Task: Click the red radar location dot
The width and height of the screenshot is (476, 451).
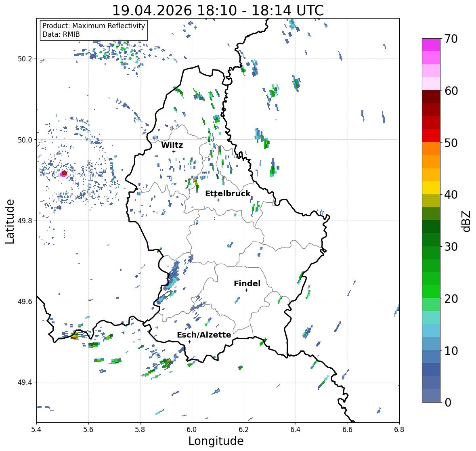Action: pos(64,173)
